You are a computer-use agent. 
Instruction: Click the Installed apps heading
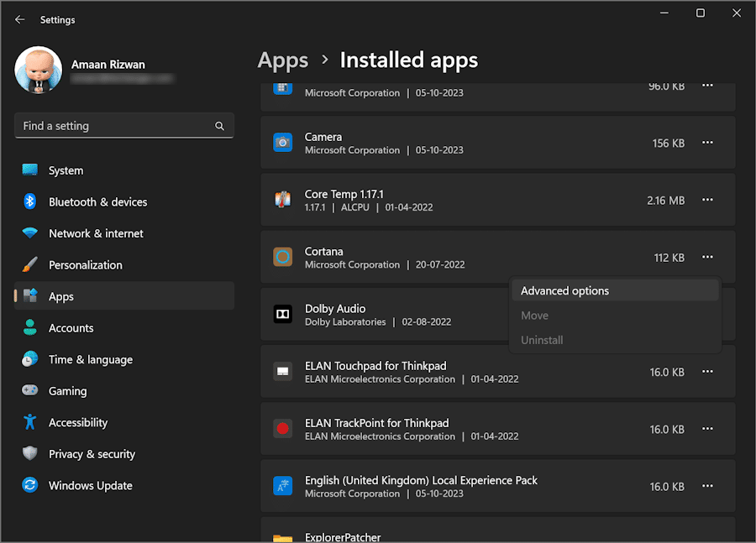[x=409, y=60]
